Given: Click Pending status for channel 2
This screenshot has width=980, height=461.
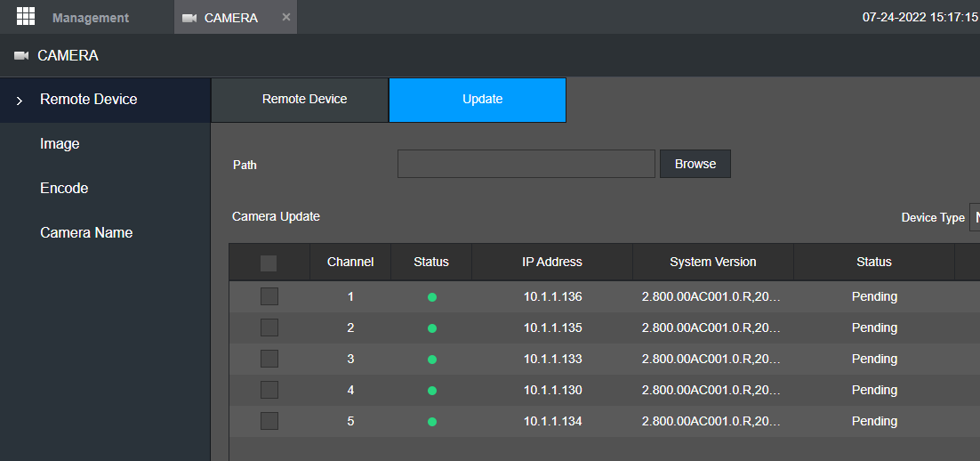Looking at the screenshot, I should coord(874,328).
